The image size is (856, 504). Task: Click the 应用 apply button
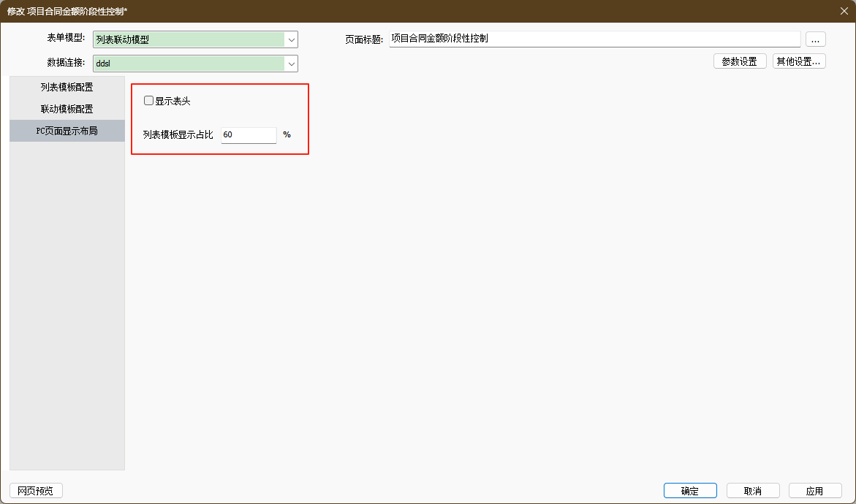point(814,491)
